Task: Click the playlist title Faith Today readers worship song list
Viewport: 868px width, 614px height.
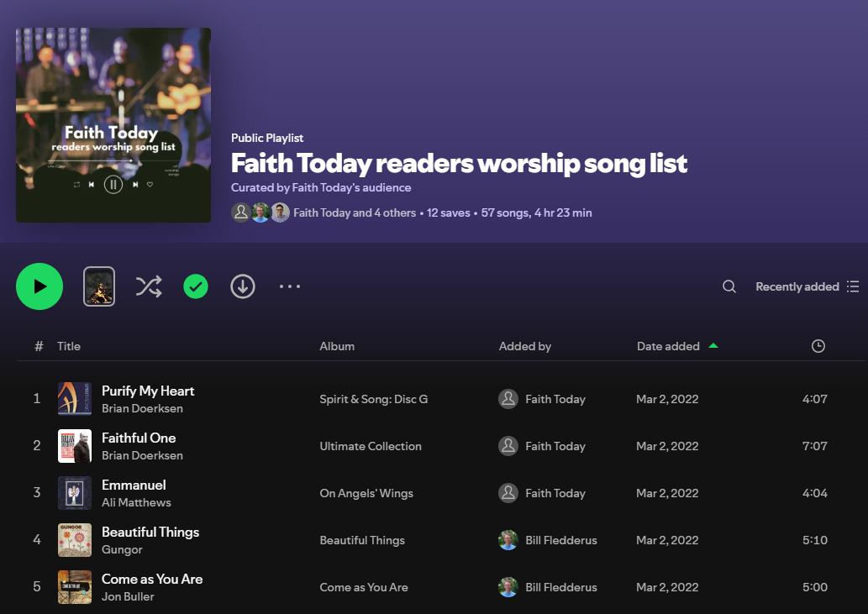Action: pyautogui.click(x=459, y=163)
